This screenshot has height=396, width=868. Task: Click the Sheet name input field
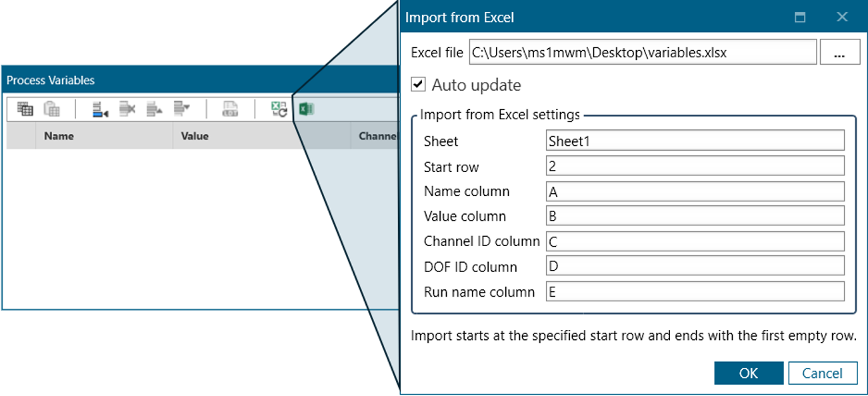(x=694, y=141)
